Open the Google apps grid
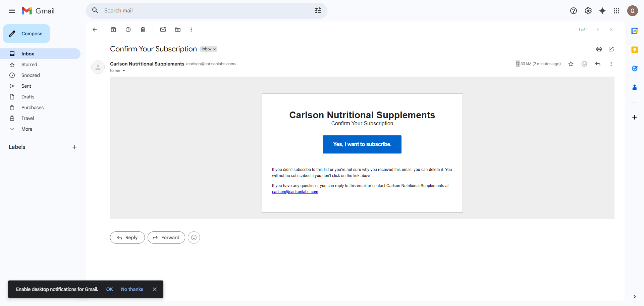This screenshot has height=306, width=644. click(x=616, y=11)
